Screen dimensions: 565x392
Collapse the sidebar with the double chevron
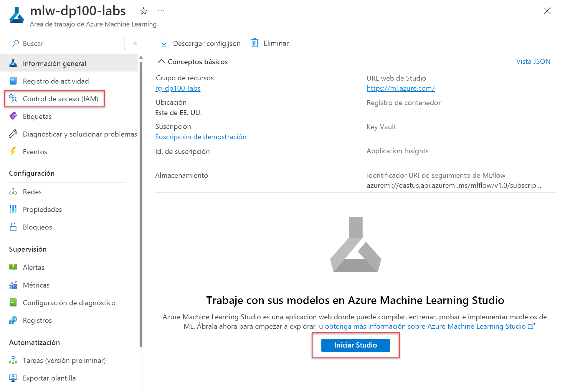(136, 43)
